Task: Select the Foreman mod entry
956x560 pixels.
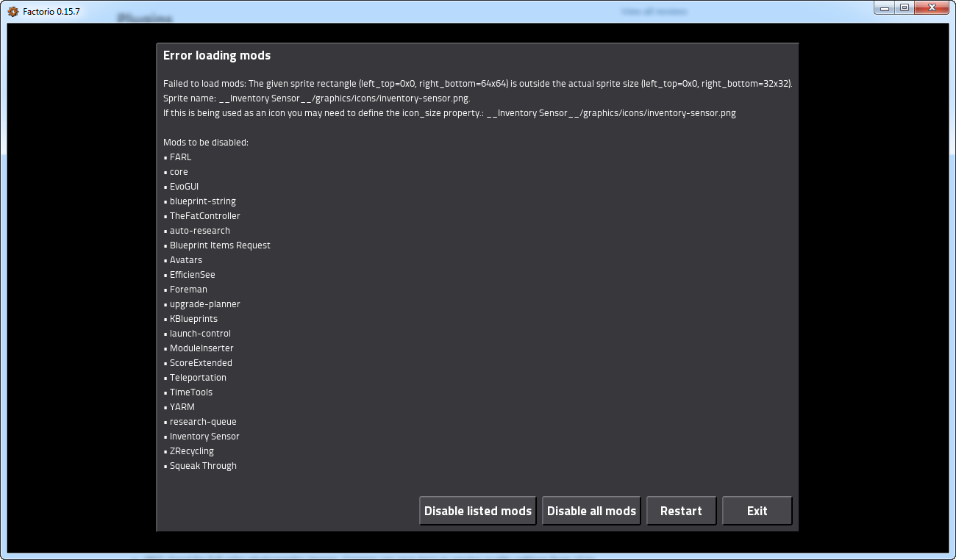Action: [x=188, y=290]
